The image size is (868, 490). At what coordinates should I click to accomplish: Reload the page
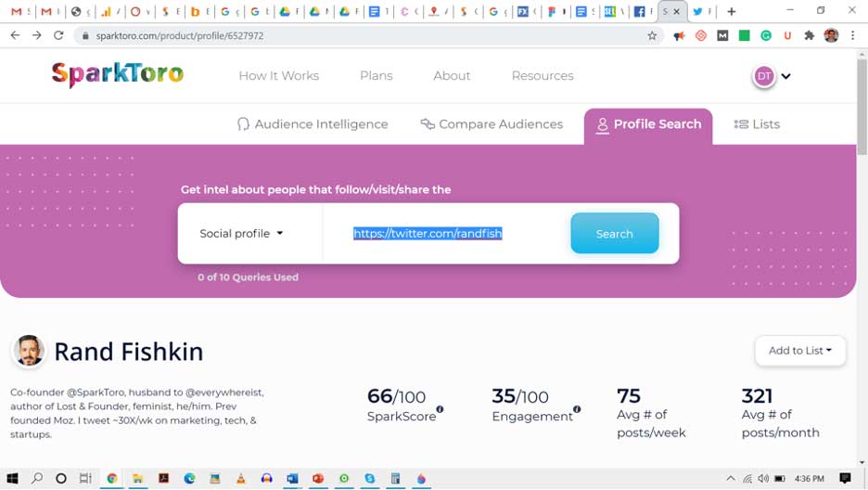(x=58, y=35)
